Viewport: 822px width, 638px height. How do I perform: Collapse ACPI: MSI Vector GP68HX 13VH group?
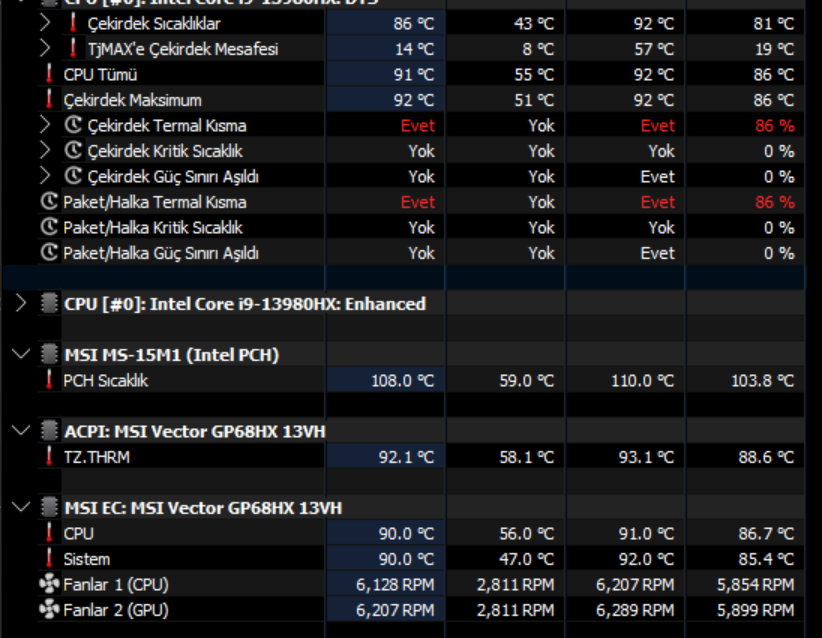(21, 431)
